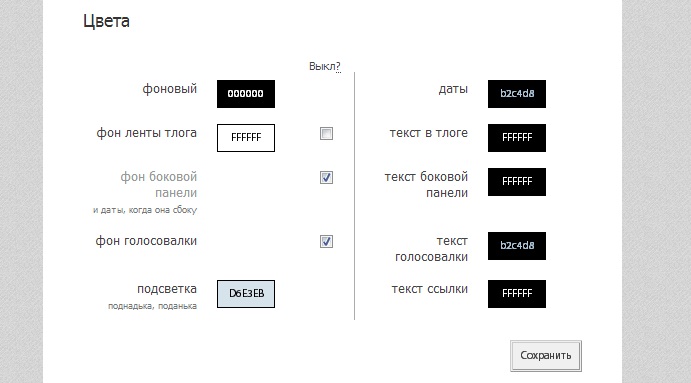691x383 pixels.
Task: Click the даты color field b2c4d8
Action: click(517, 94)
